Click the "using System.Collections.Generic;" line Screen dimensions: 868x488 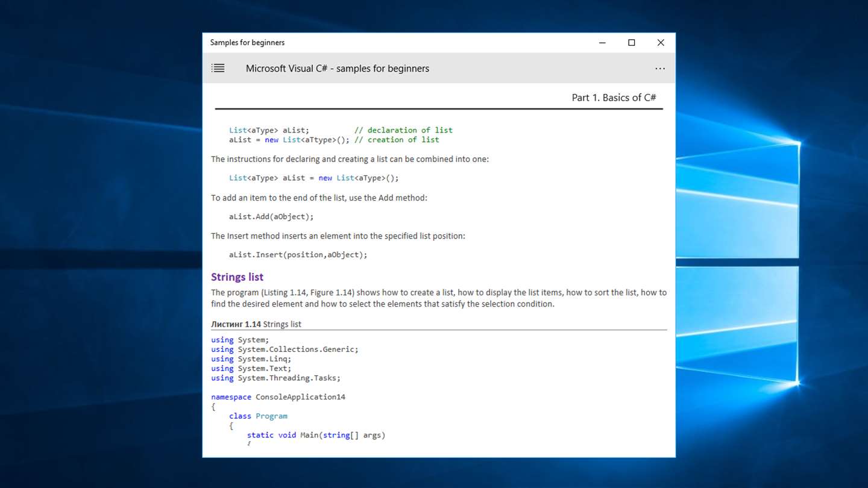(285, 349)
